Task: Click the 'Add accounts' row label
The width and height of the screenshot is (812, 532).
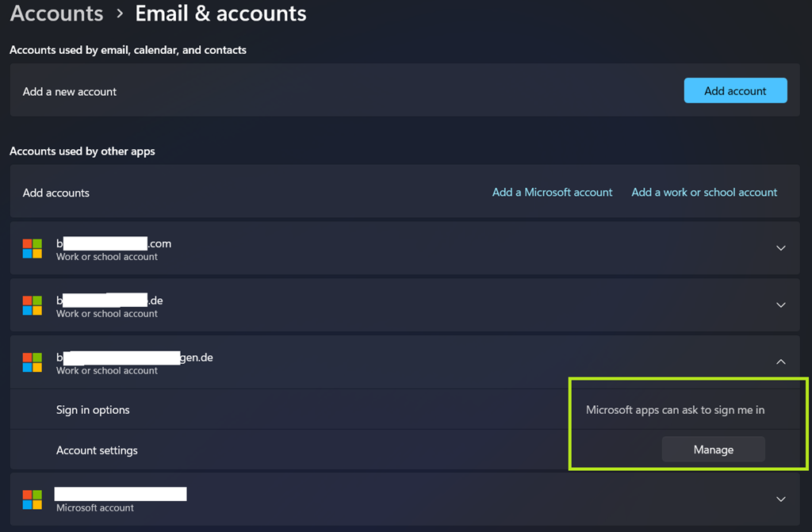Action: [56, 193]
